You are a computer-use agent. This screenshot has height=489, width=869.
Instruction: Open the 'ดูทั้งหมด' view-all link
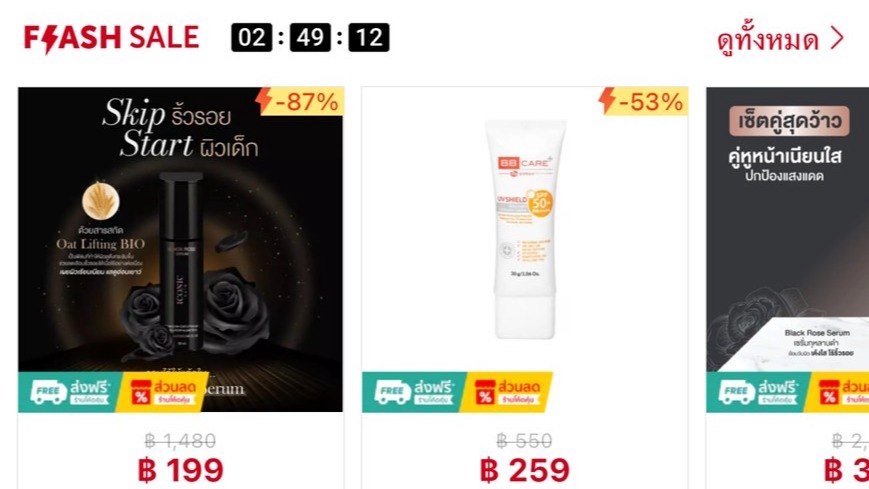pos(768,40)
